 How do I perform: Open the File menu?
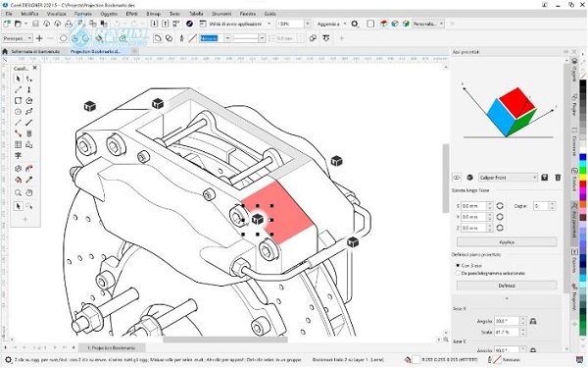pyautogui.click(x=9, y=14)
